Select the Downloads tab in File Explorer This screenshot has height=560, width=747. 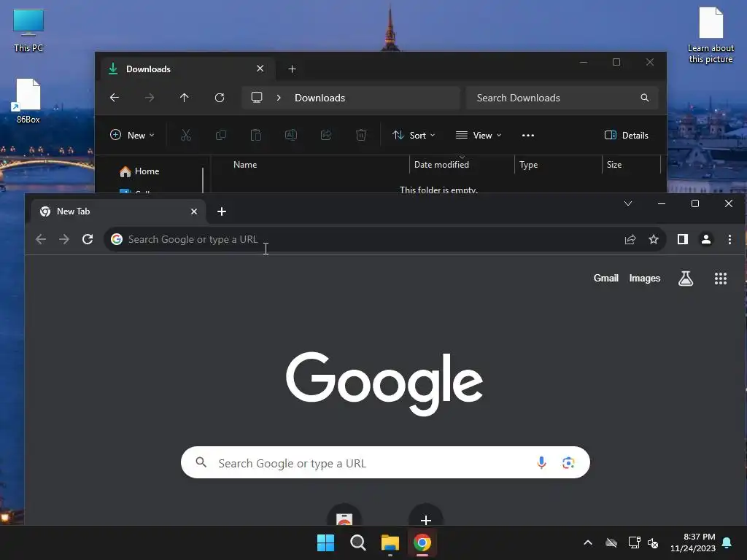pyautogui.click(x=187, y=69)
